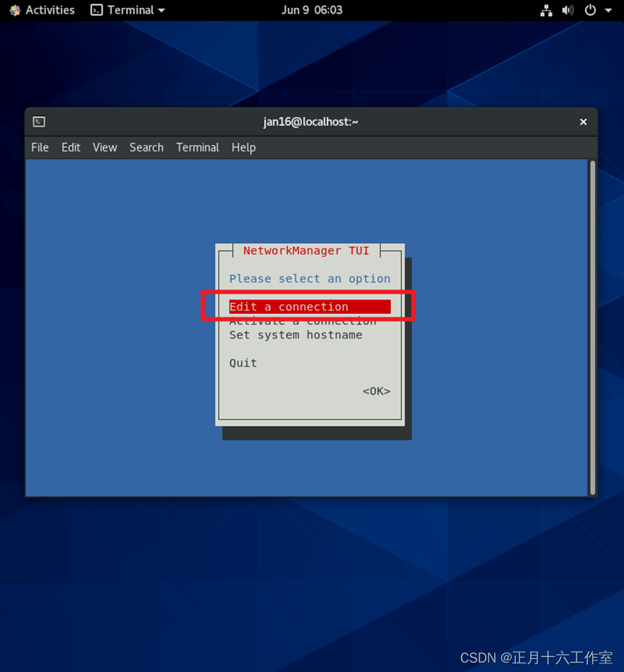The height and width of the screenshot is (672, 624).
Task: Select the "Set system hostname" option
Action: pos(296,335)
